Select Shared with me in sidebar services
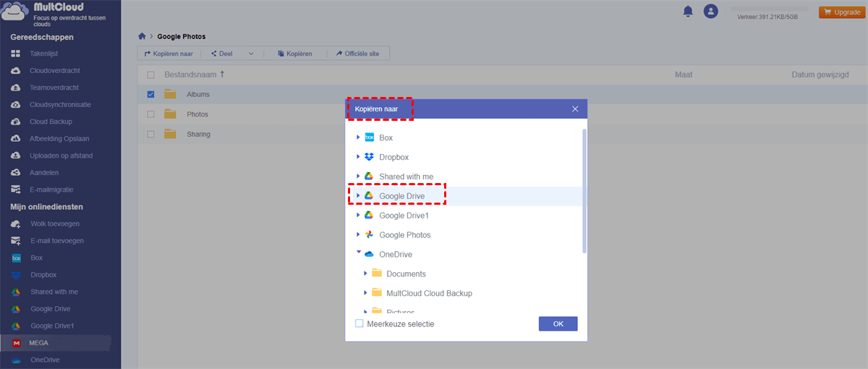This screenshot has height=369, width=868. pyautogui.click(x=54, y=292)
